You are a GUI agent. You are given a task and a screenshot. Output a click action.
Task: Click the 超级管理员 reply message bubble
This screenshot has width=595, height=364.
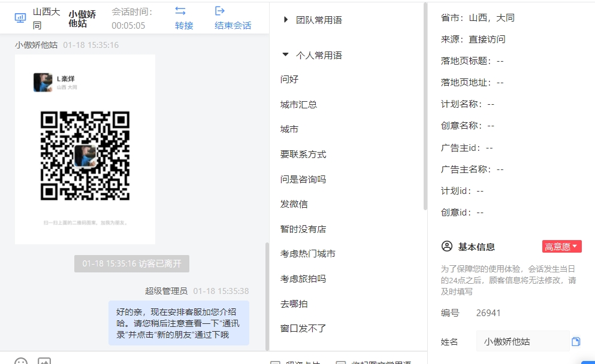[x=179, y=323]
